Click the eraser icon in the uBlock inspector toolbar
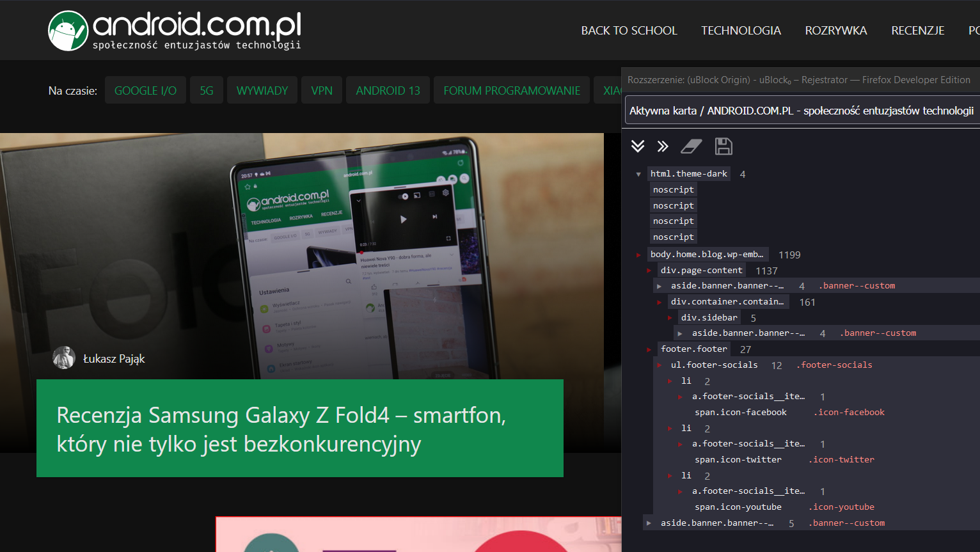 coord(692,146)
